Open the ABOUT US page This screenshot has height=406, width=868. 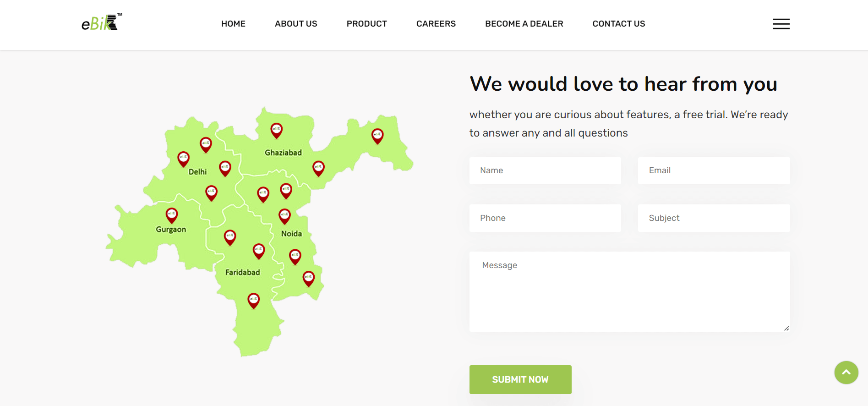point(296,24)
